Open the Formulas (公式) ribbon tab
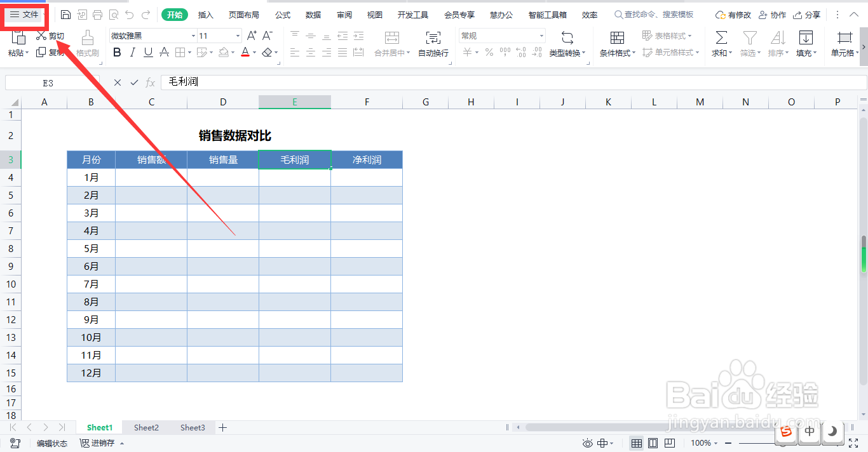 click(283, 15)
